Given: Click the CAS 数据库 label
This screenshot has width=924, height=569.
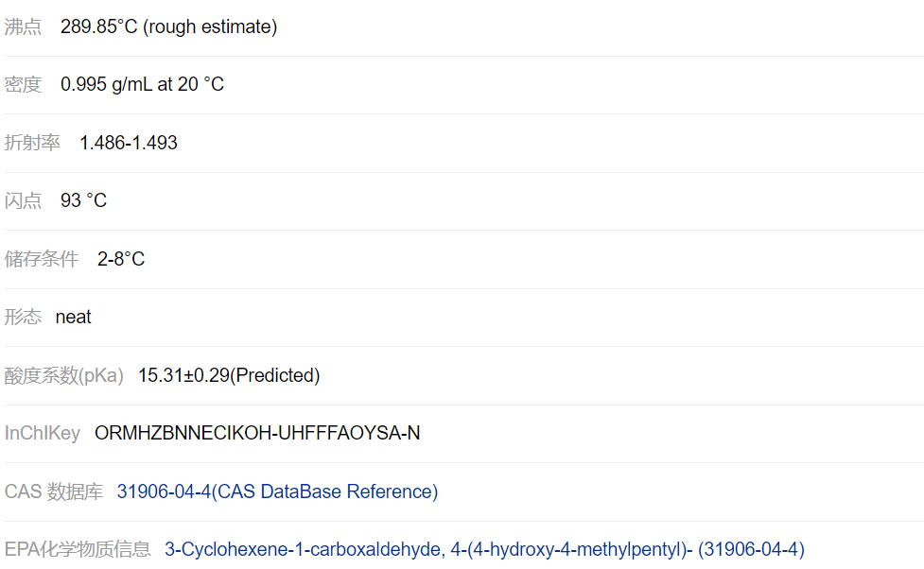Looking at the screenshot, I should tap(51, 491).
